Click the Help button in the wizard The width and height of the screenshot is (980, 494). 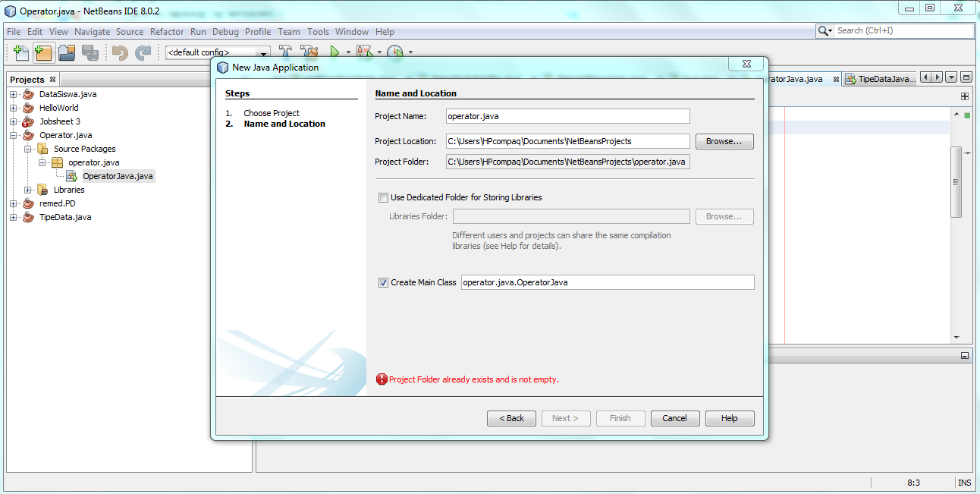pos(730,418)
